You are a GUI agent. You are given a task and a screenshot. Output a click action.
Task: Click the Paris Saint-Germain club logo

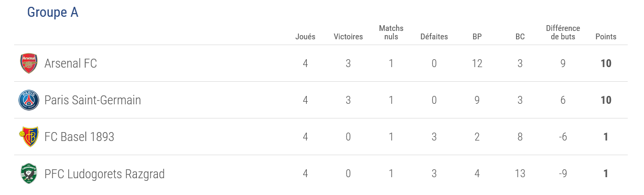(29, 100)
